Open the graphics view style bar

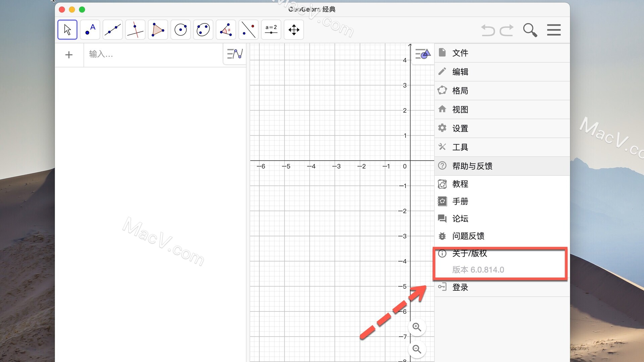point(423,54)
